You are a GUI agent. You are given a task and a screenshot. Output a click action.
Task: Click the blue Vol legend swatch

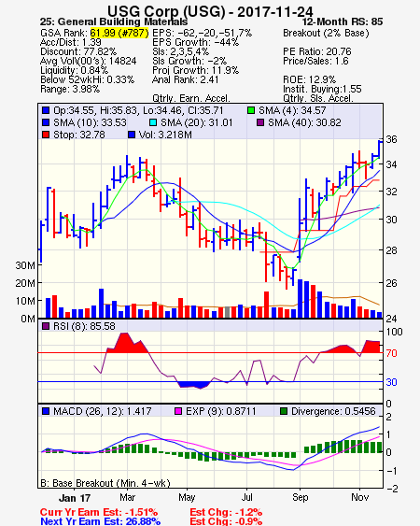132,135
